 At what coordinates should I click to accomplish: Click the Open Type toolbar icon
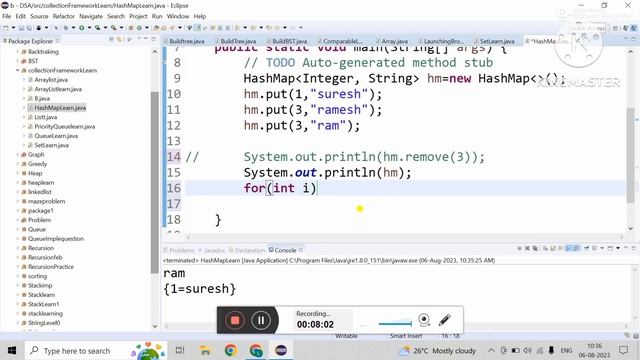tap(156, 28)
